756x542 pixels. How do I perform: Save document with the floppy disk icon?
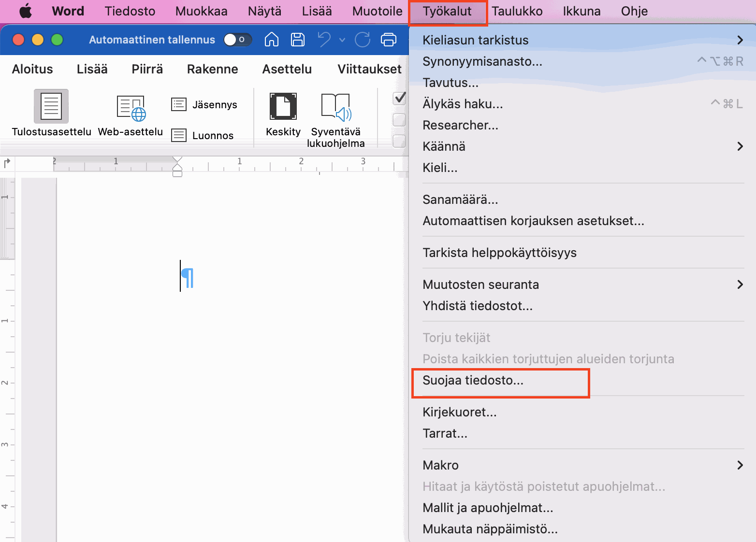(298, 40)
